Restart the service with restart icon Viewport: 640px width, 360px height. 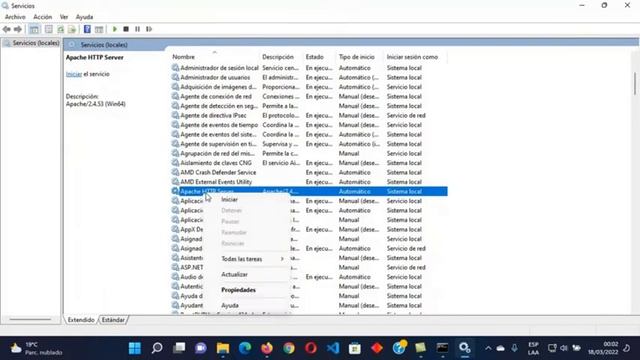coord(149,29)
